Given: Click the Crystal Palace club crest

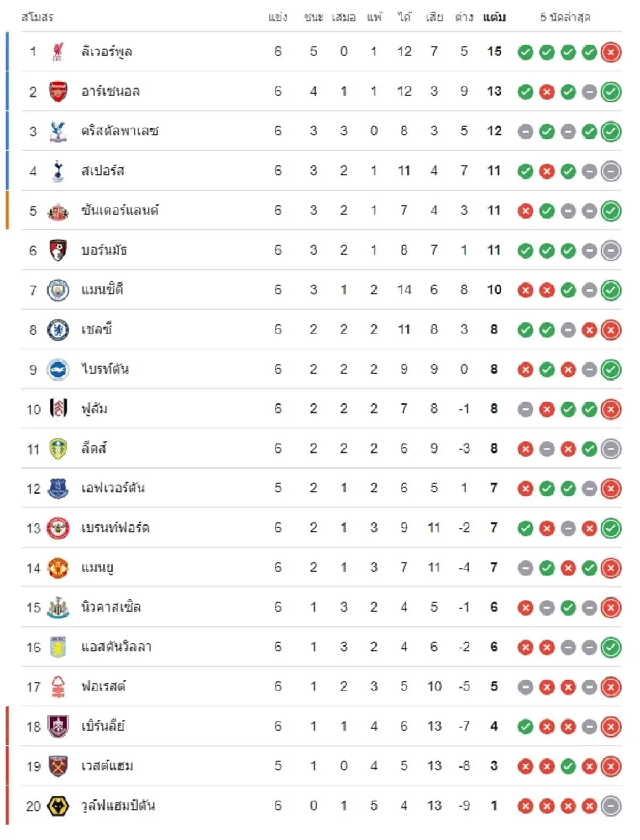Looking at the screenshot, I should pyautogui.click(x=58, y=131).
